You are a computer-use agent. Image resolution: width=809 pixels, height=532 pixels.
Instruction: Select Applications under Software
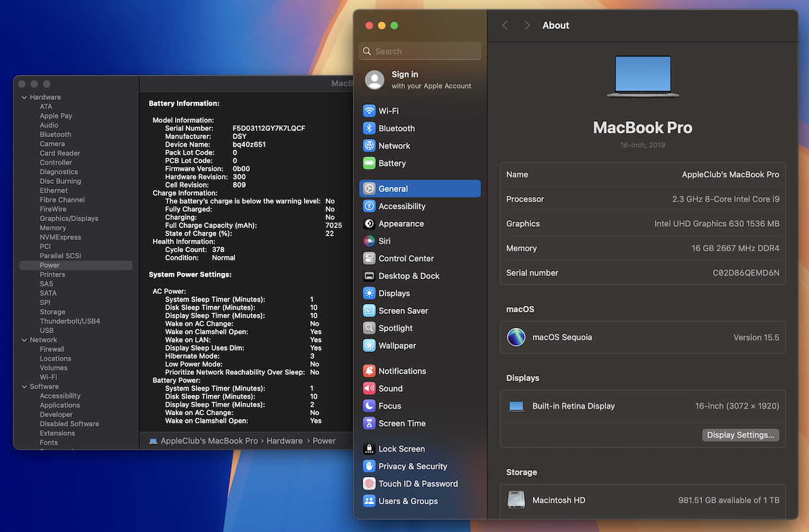point(60,406)
